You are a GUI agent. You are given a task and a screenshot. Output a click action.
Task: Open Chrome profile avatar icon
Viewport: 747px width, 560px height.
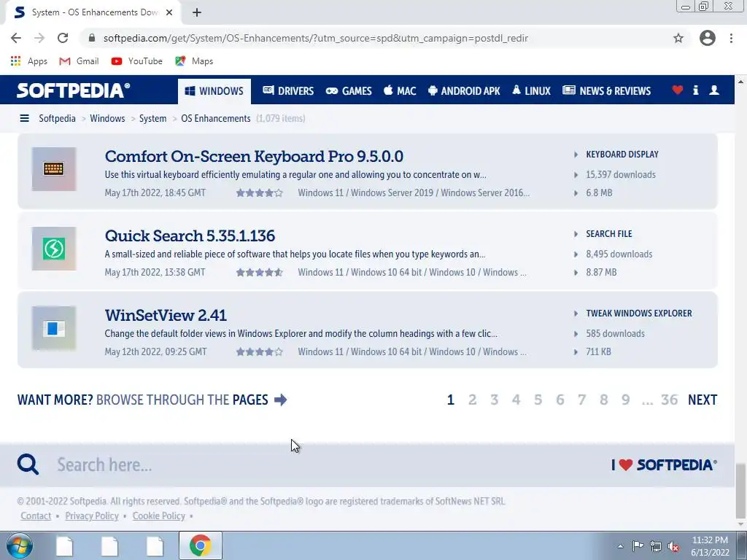click(x=708, y=38)
